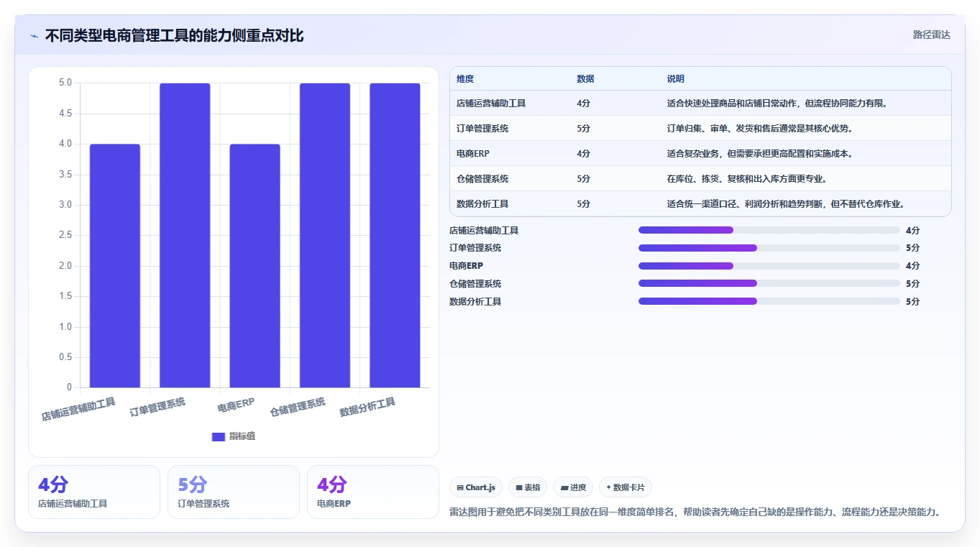This screenshot has width=980, height=547.
Task: Click the 电商ERP bar in the chart
Action: [x=255, y=266]
